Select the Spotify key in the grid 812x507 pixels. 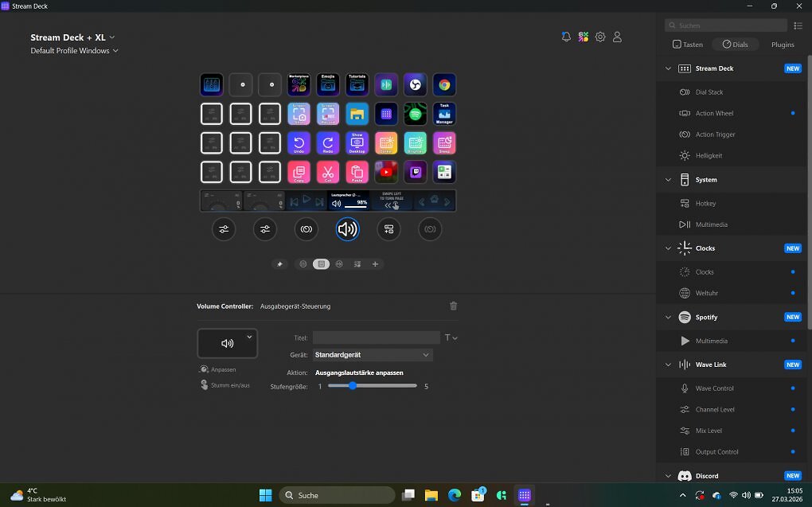pyautogui.click(x=416, y=114)
